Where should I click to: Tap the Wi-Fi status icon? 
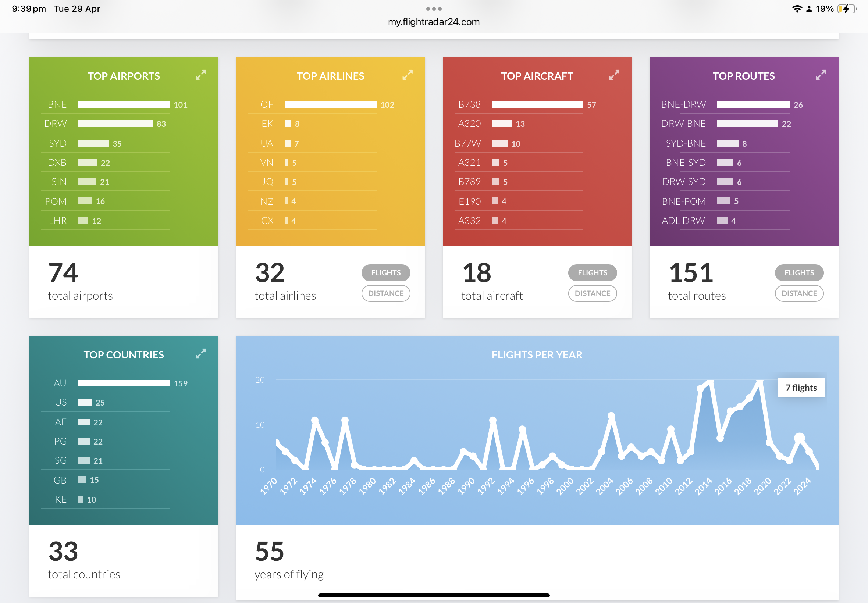coord(797,9)
